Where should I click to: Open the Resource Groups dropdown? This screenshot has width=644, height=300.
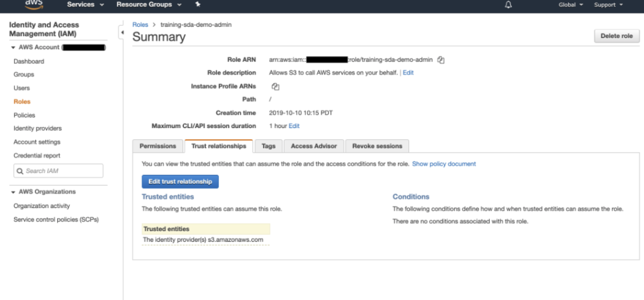pos(149,5)
